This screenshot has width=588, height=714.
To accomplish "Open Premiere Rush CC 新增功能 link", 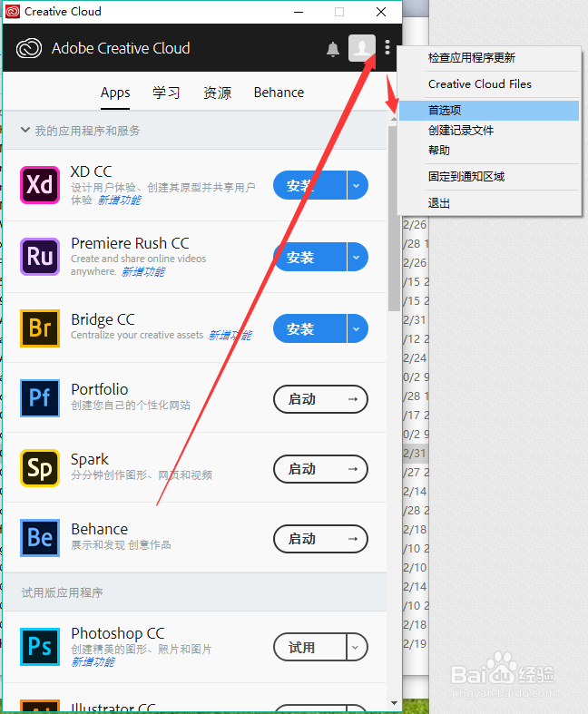I will point(143,272).
